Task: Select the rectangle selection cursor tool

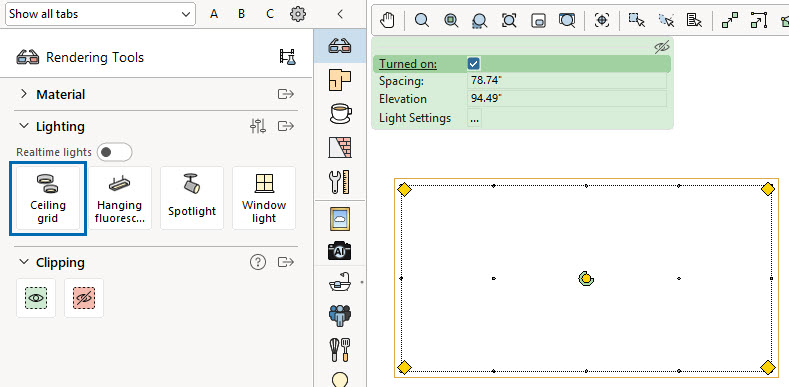Action: click(x=637, y=20)
